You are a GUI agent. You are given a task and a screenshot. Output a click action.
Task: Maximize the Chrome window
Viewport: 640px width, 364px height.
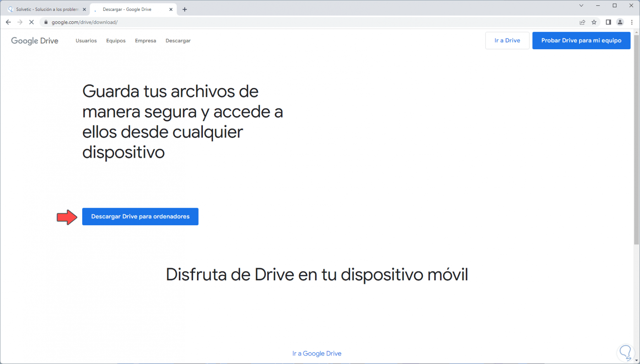[x=614, y=5]
